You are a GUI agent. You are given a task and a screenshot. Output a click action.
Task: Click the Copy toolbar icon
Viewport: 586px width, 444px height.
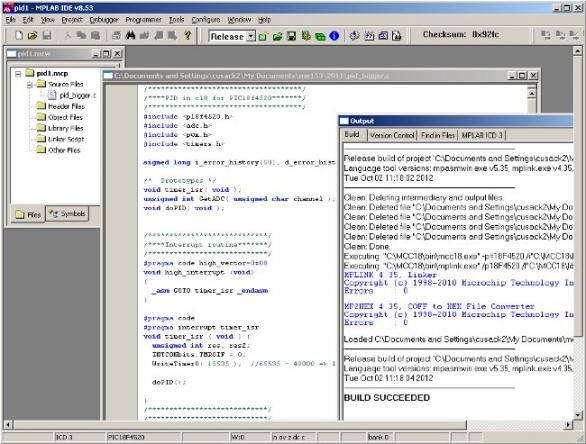(81, 36)
